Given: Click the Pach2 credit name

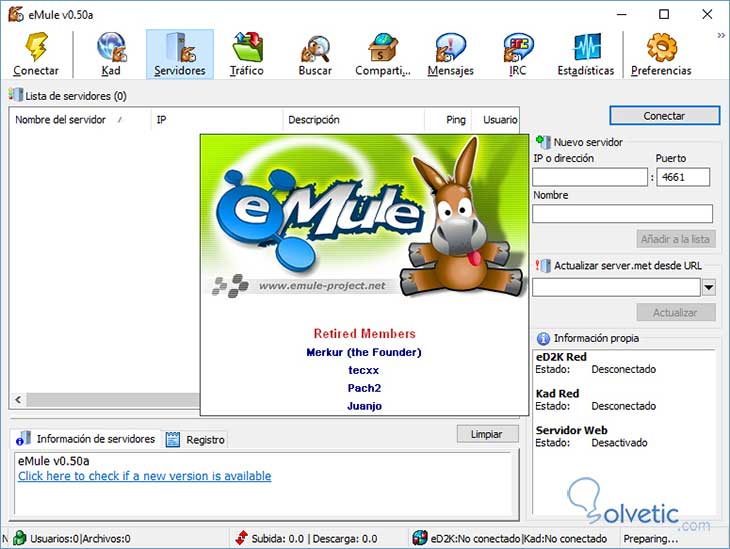Looking at the screenshot, I should [x=364, y=388].
